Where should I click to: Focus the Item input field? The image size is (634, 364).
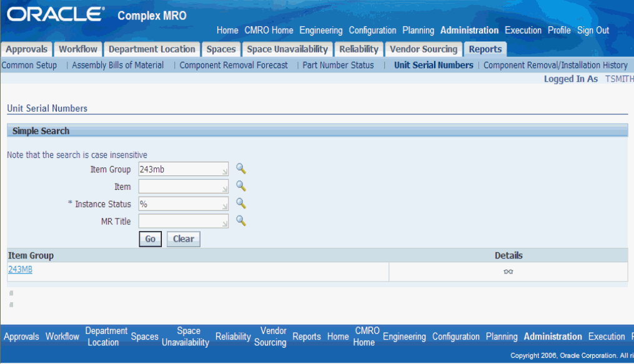click(184, 186)
